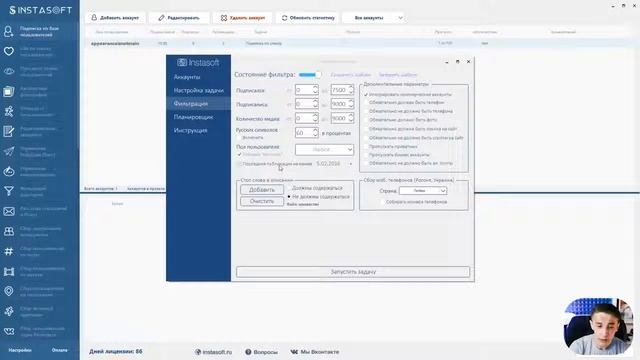Click the 'Загрузить шаблон' link
Image resolution: width=640 pixels, height=360 pixels.
click(398, 75)
